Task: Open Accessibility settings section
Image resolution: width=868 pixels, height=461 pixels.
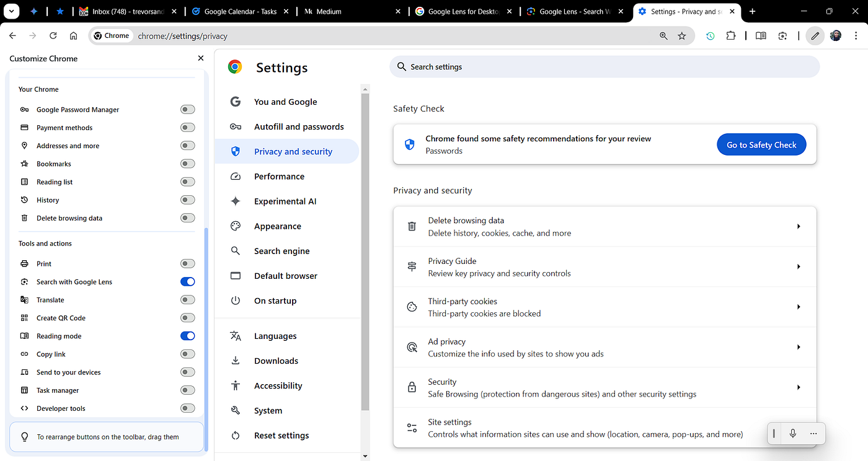Action: [287, 385]
